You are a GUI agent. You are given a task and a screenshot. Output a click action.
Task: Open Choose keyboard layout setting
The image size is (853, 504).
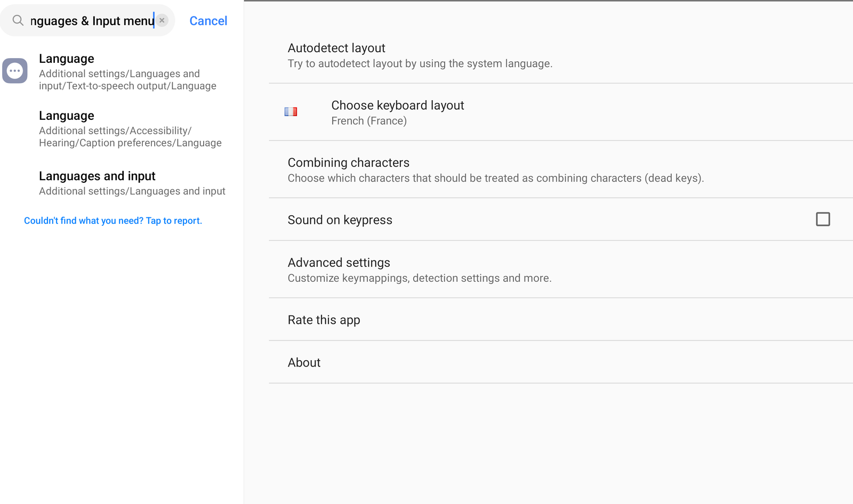click(x=397, y=105)
